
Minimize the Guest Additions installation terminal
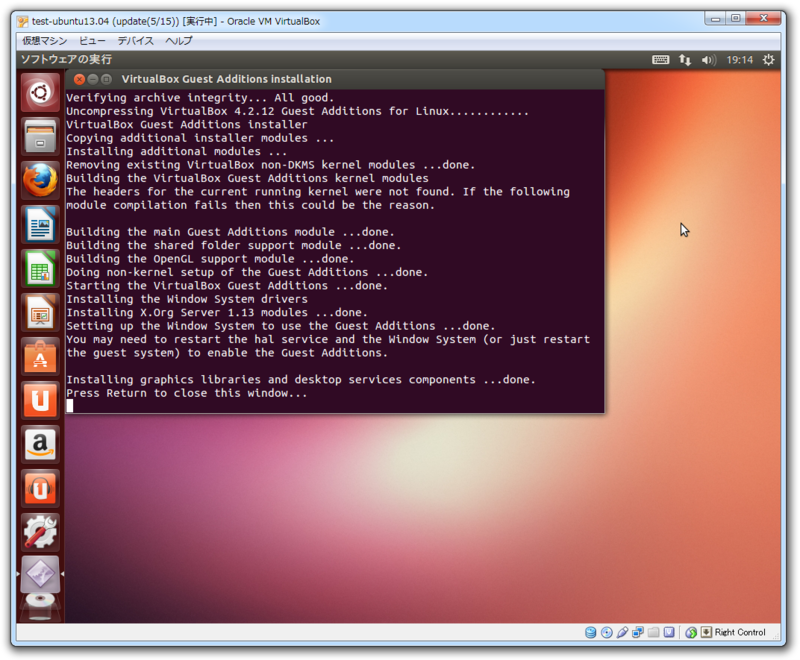(x=92, y=79)
